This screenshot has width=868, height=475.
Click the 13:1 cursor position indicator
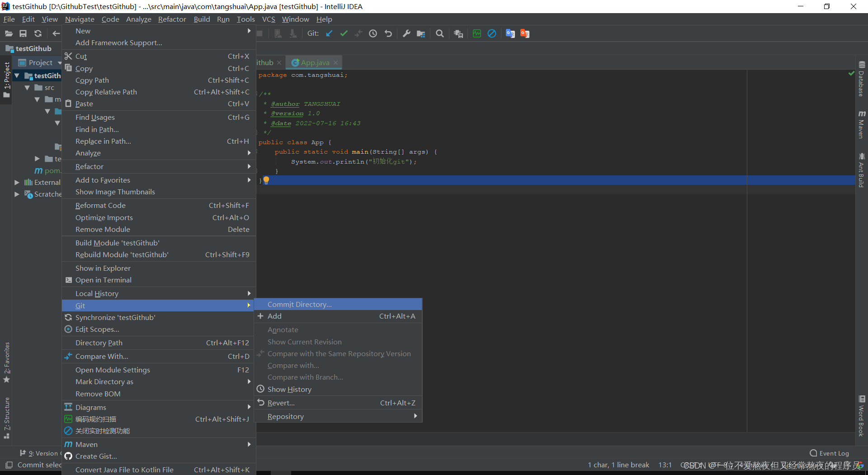[665, 465]
